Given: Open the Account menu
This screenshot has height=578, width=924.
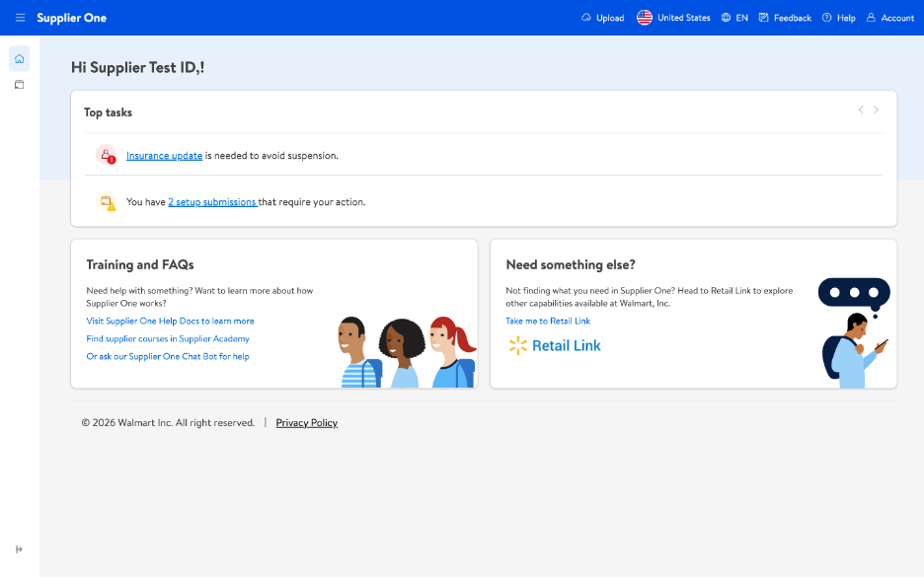Looking at the screenshot, I should [889, 18].
